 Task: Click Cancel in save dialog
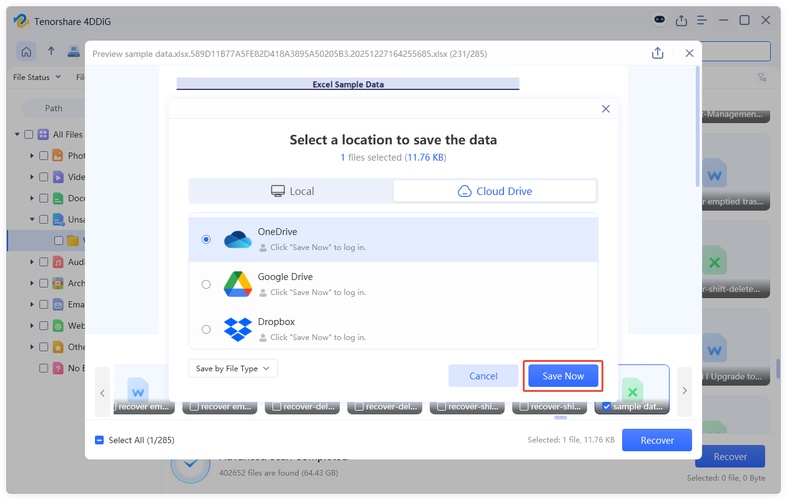483,376
